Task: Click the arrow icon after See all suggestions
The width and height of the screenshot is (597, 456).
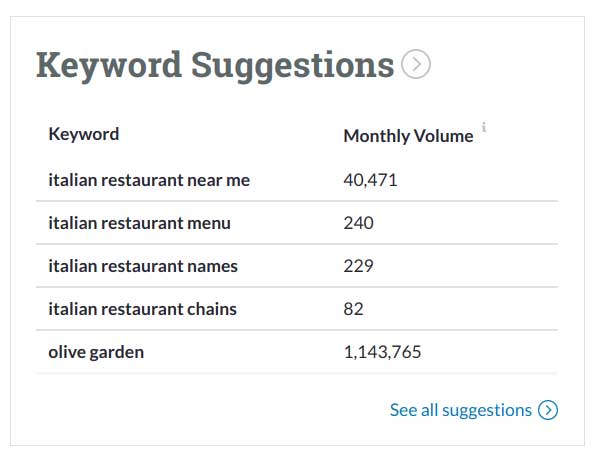Action: coord(548,410)
